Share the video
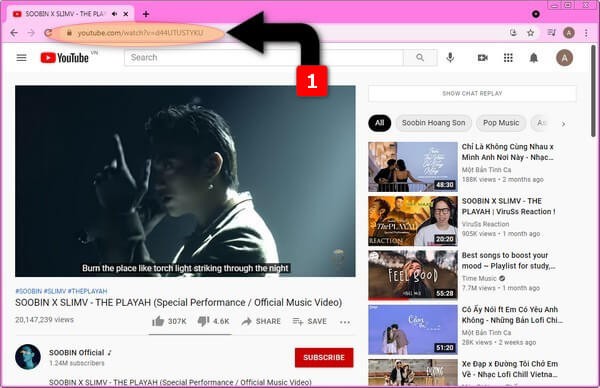600x388 pixels. (261, 321)
